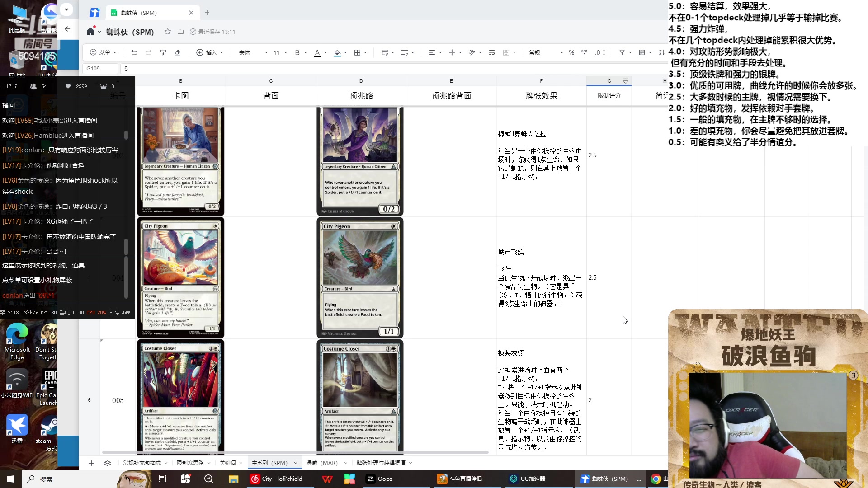Move document using the folder icon
This screenshot has height=488, width=868.
point(180,32)
